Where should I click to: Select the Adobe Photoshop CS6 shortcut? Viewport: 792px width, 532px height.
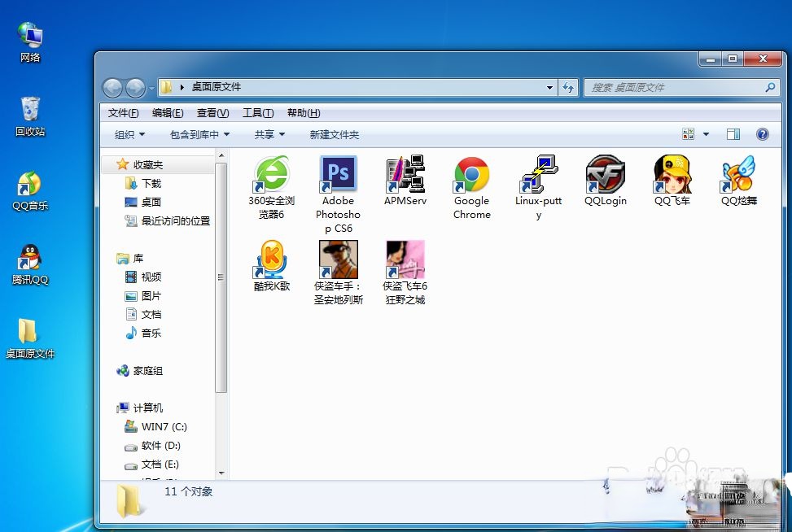point(338,194)
